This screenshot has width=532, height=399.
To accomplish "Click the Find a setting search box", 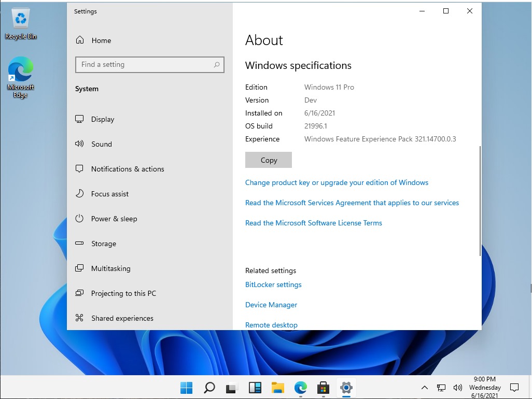I will [x=149, y=64].
